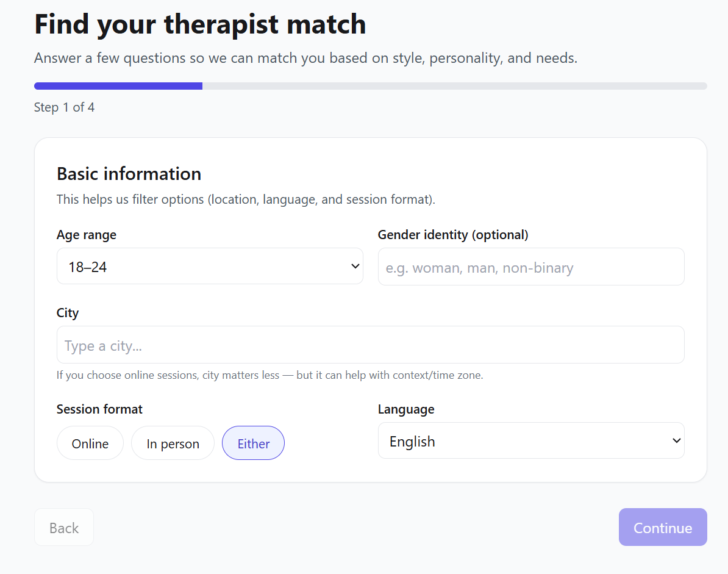Click the Session format label
Screen dimensions: 728x574
(x=99, y=409)
